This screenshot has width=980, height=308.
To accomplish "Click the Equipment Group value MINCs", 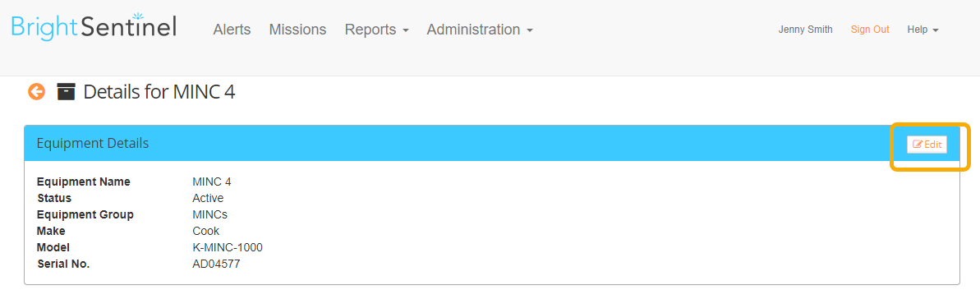I will (x=210, y=215).
